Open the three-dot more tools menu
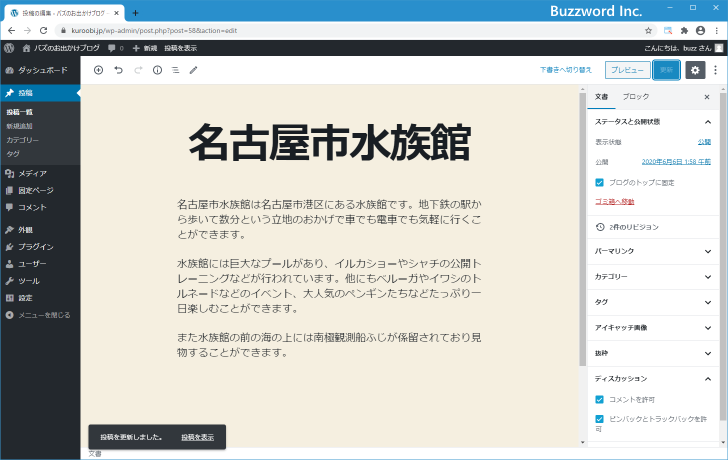 point(715,70)
